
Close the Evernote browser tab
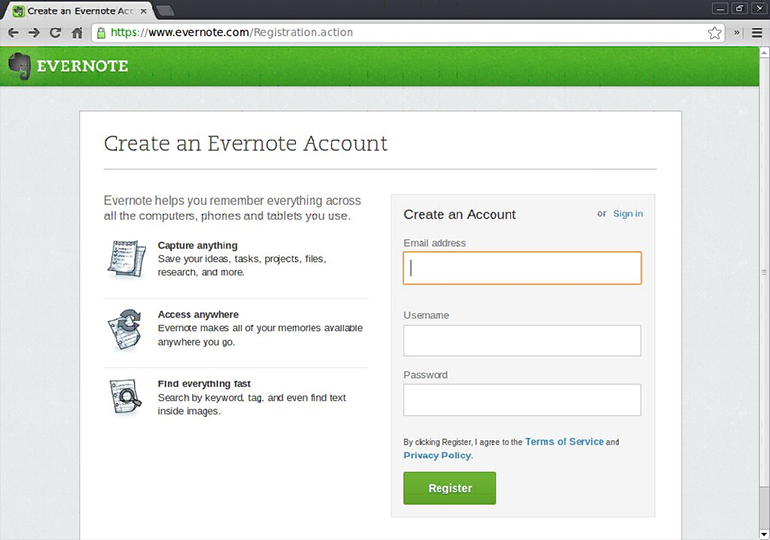(142, 10)
